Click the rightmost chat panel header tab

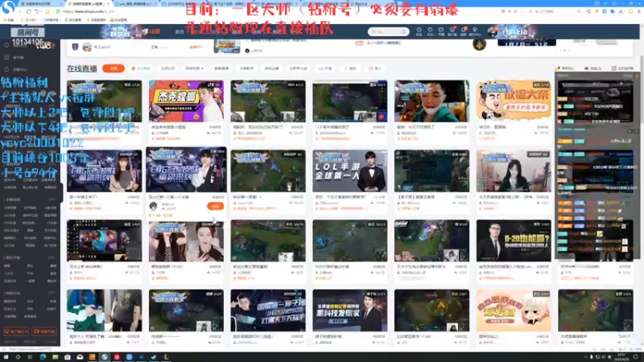622,68
